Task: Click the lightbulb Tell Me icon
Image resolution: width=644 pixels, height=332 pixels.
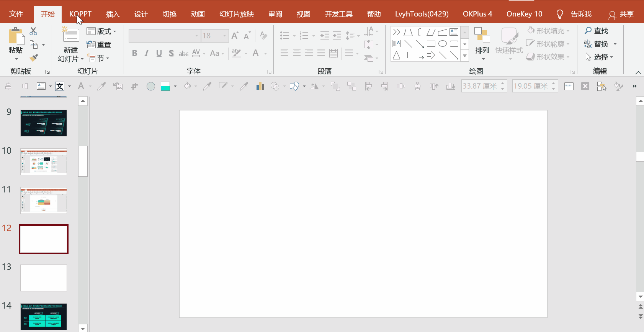Action: click(x=560, y=14)
